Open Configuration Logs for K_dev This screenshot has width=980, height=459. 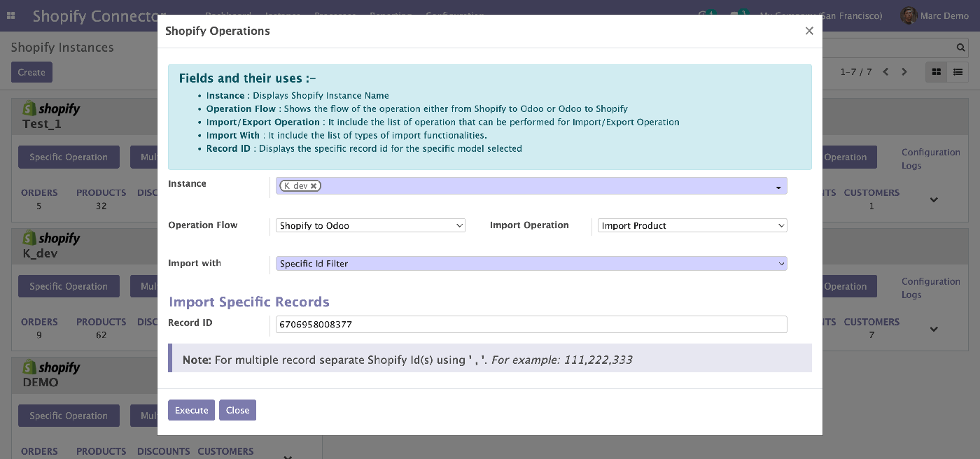(x=930, y=288)
